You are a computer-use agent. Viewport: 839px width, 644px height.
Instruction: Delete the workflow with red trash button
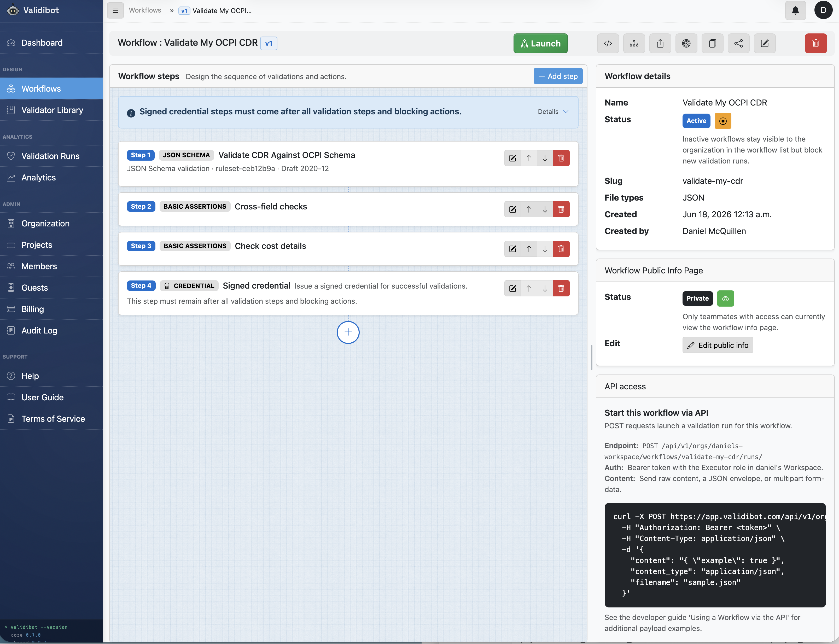coord(815,43)
